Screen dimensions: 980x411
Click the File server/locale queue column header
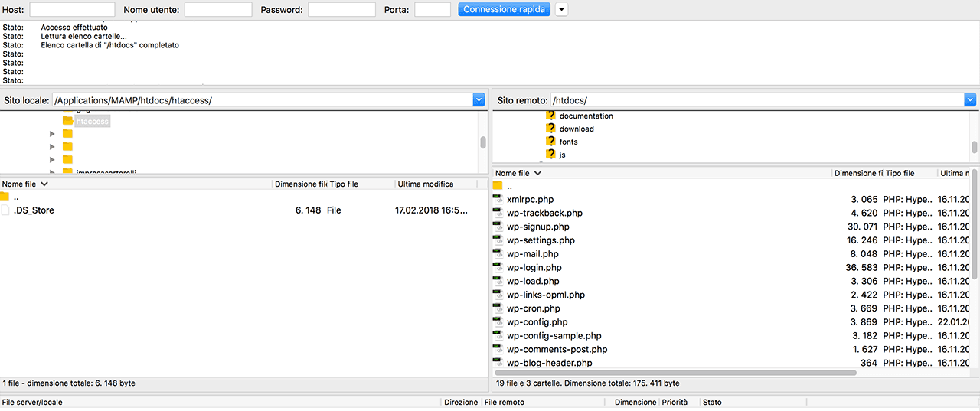tap(220, 402)
